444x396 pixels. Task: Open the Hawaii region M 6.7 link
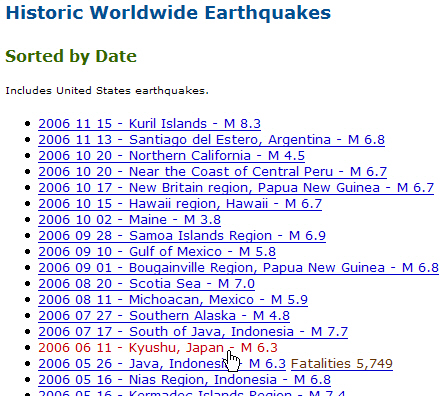pyautogui.click(x=180, y=204)
